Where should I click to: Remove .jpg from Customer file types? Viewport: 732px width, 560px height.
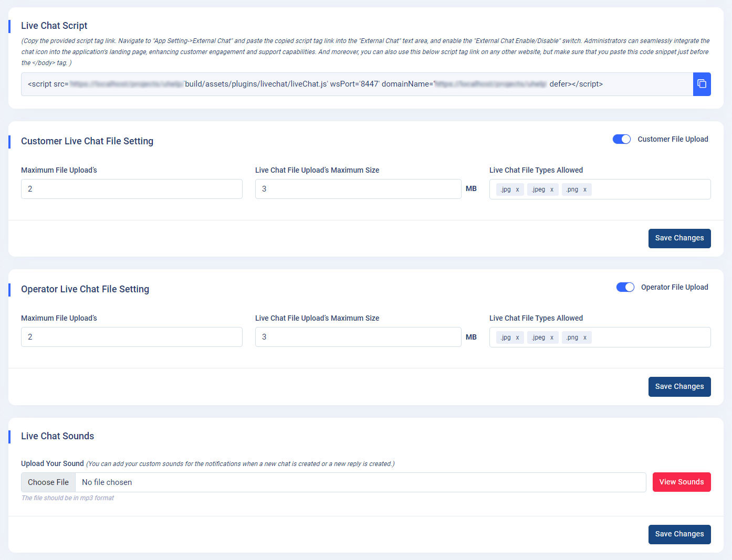(517, 189)
